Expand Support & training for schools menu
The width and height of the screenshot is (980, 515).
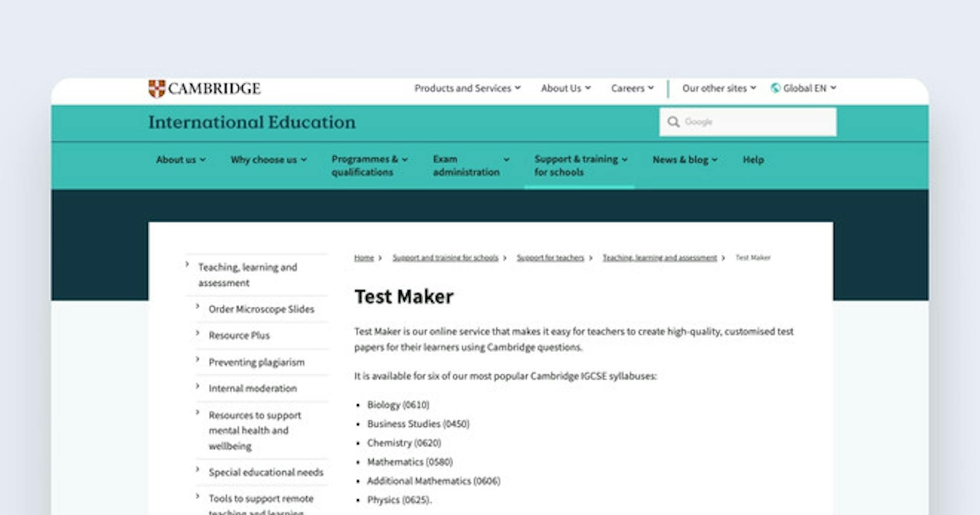click(581, 165)
